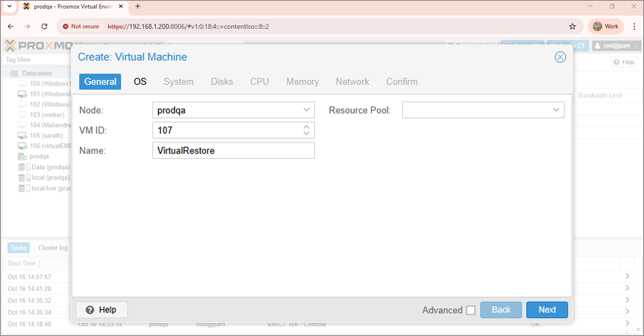Switch to the Network tab
644x336 pixels.
click(352, 81)
